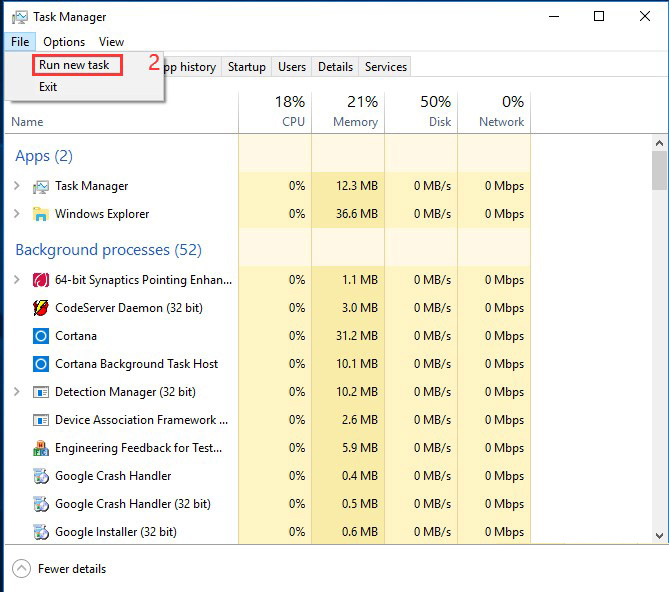Select the Device Association Framework row
669x592 pixels.
point(268,420)
